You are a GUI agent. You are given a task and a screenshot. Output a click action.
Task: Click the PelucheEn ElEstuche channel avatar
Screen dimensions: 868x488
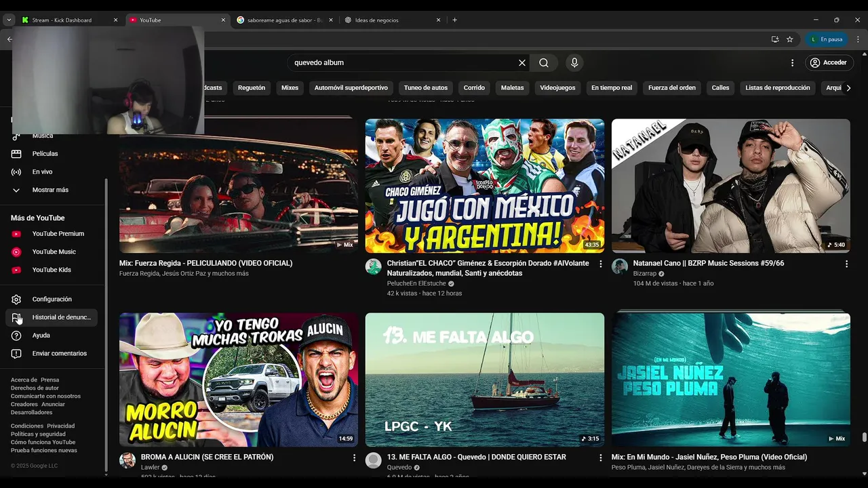(374, 266)
